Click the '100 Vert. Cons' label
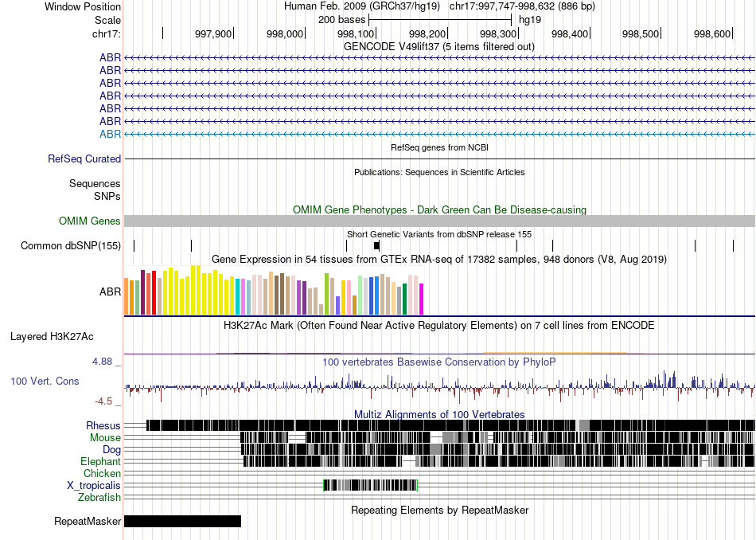Image resolution: width=756 pixels, height=540 pixels. pyautogui.click(x=45, y=382)
